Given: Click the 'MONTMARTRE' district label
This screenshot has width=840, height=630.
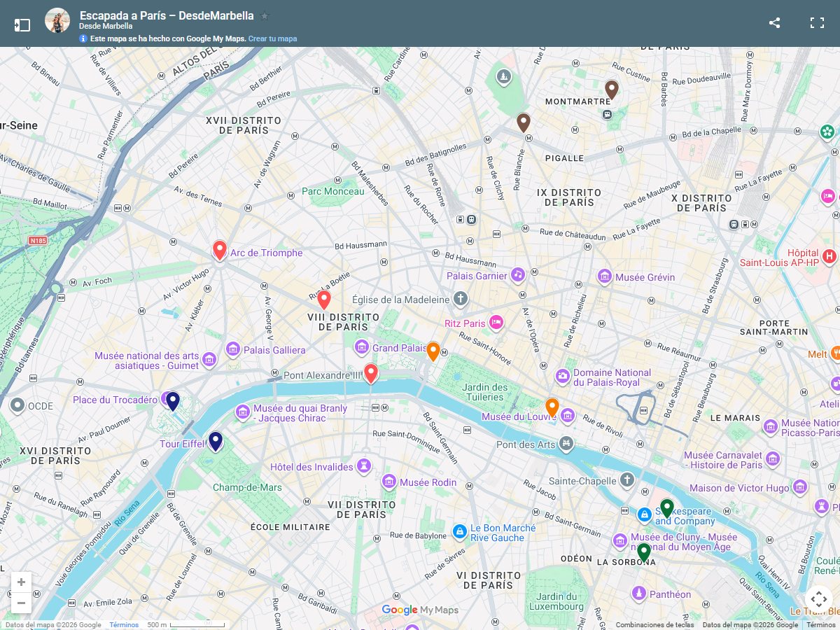Looking at the screenshot, I should (578, 101).
